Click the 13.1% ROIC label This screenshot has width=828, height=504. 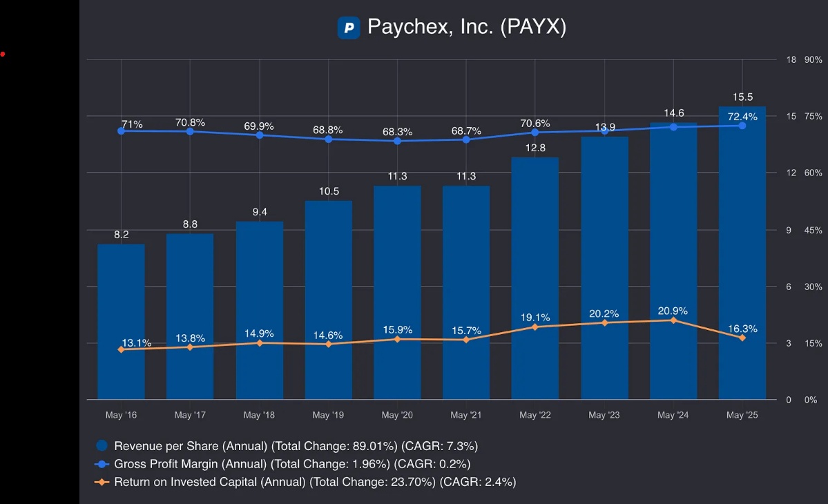pyautogui.click(x=137, y=343)
